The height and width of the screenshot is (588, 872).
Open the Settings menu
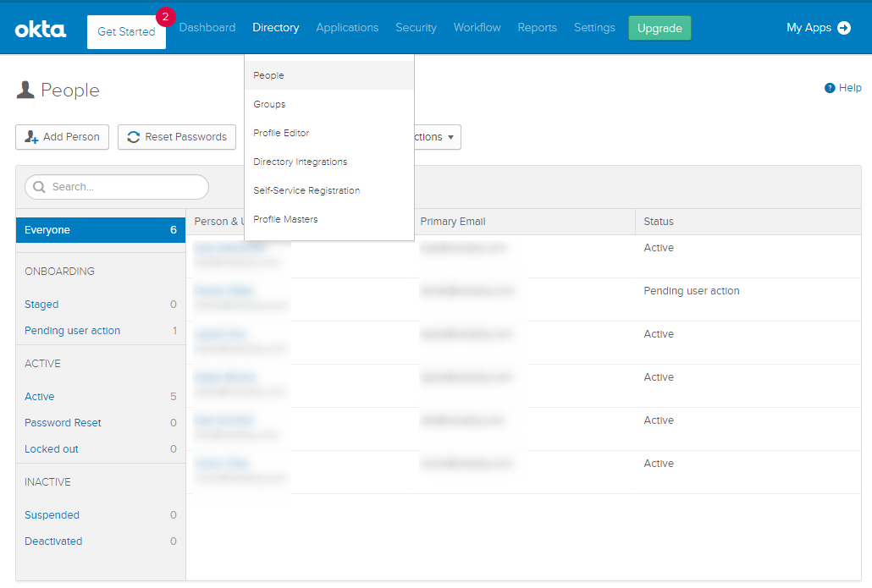tap(594, 27)
